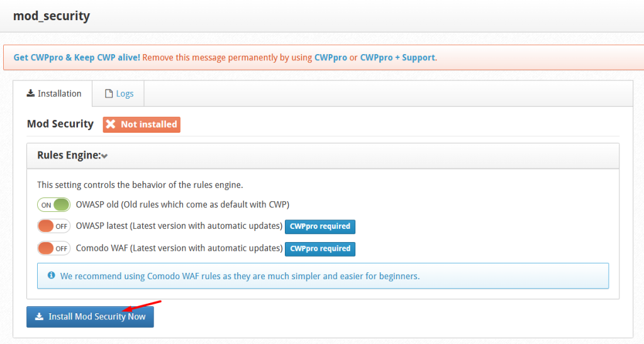Click the X icon in the Not installed badge

pyautogui.click(x=111, y=125)
